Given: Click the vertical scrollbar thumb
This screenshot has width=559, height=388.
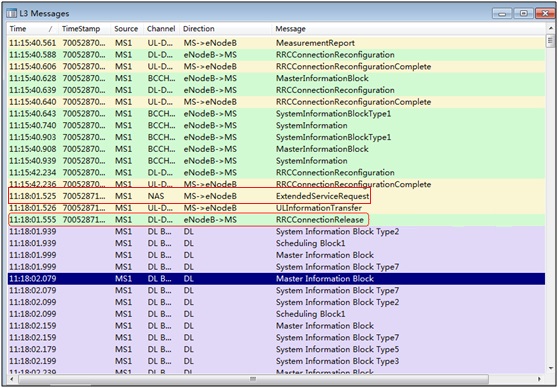Looking at the screenshot, I should (550, 41).
